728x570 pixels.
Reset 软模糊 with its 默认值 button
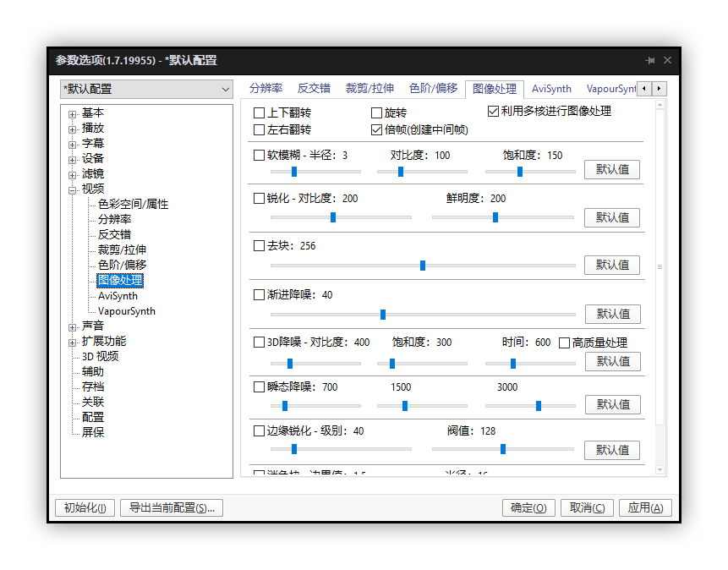pos(612,170)
